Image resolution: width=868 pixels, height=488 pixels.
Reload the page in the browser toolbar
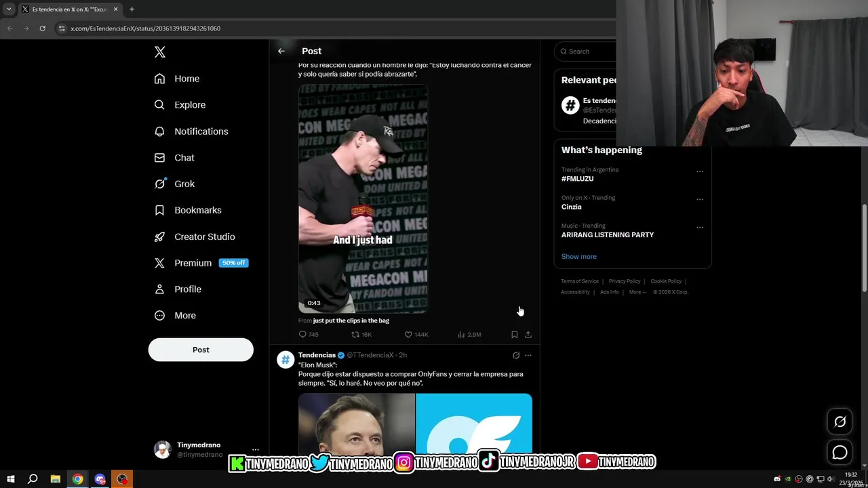click(42, 28)
